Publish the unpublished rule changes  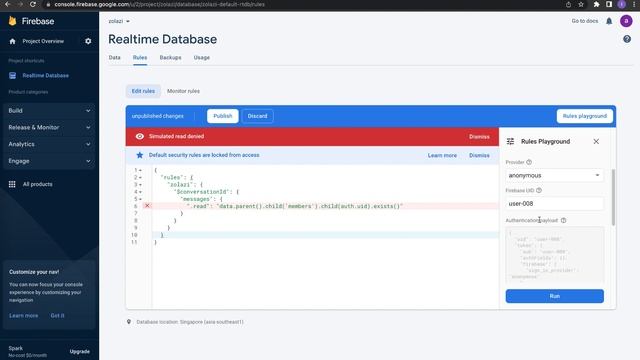[x=222, y=116]
